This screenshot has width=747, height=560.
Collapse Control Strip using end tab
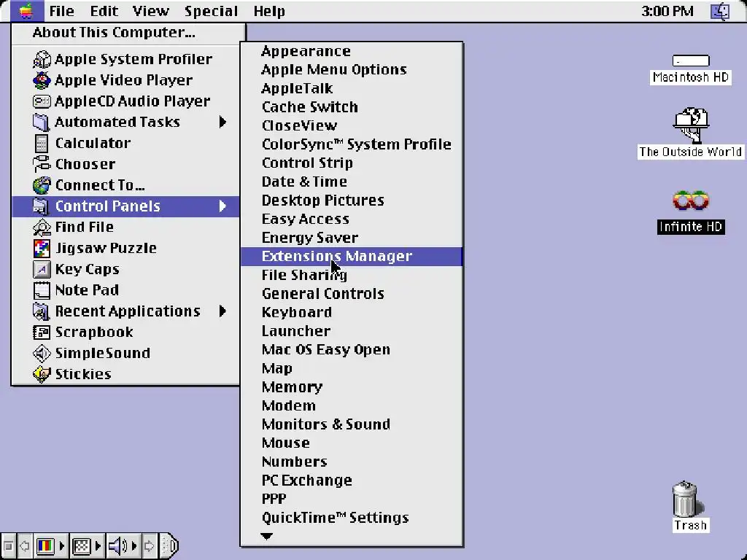[169, 545]
